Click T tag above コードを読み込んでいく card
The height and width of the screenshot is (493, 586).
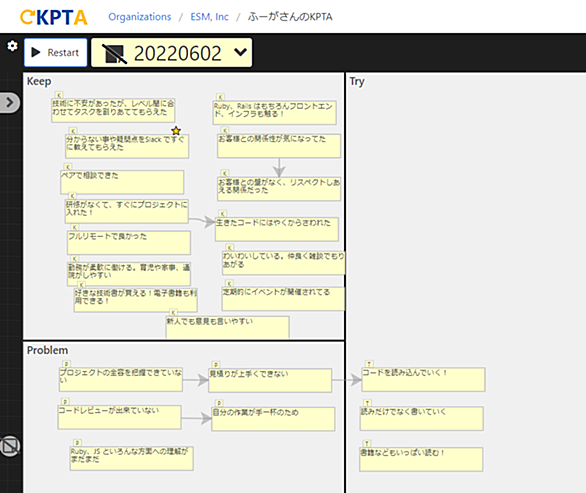tap(369, 364)
